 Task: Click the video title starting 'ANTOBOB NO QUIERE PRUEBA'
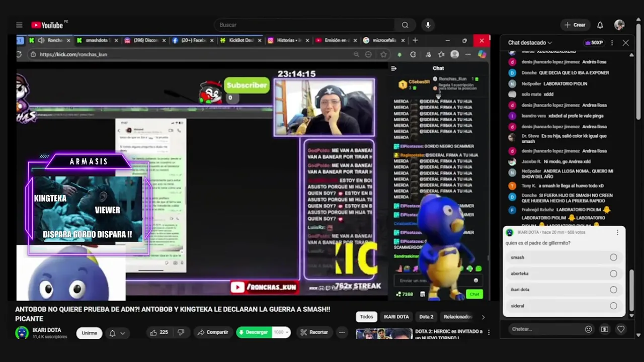(x=173, y=314)
